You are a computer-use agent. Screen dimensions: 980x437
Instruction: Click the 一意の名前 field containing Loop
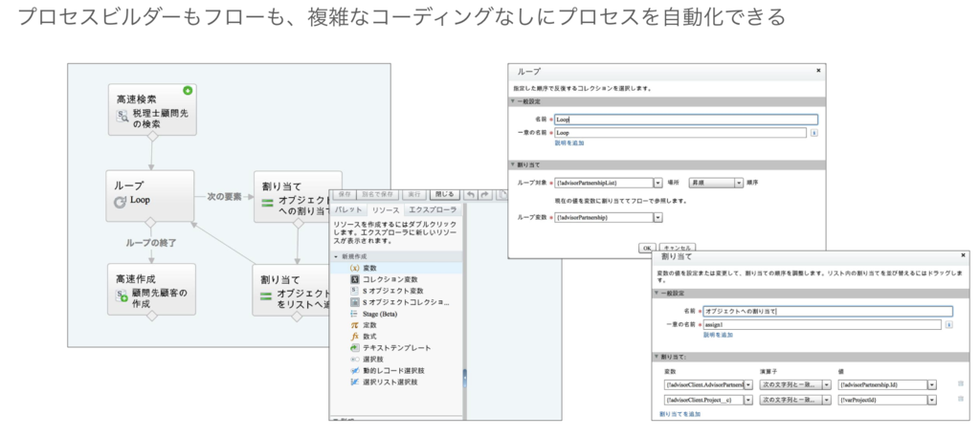pos(680,133)
